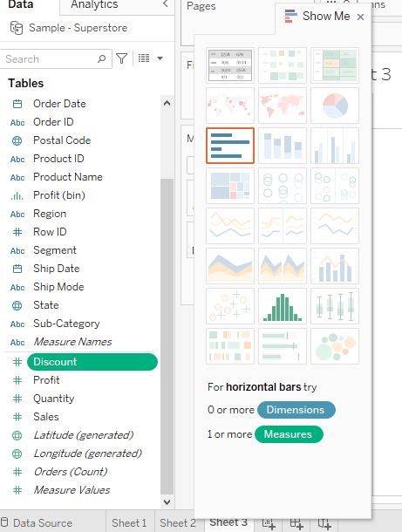This screenshot has width=402, height=532.
Task: Click the Sub-Category field
Action: (66, 324)
